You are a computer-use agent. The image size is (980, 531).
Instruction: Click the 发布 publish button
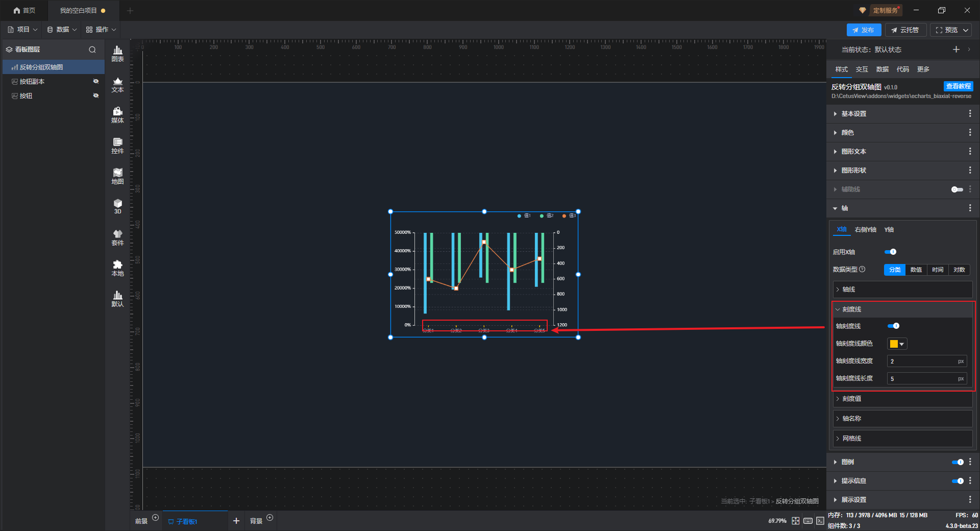click(x=863, y=30)
